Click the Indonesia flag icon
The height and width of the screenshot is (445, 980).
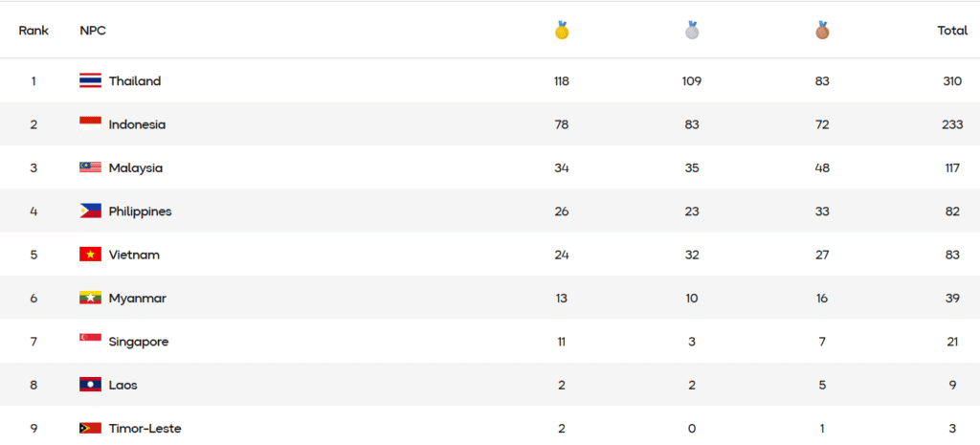(90, 124)
